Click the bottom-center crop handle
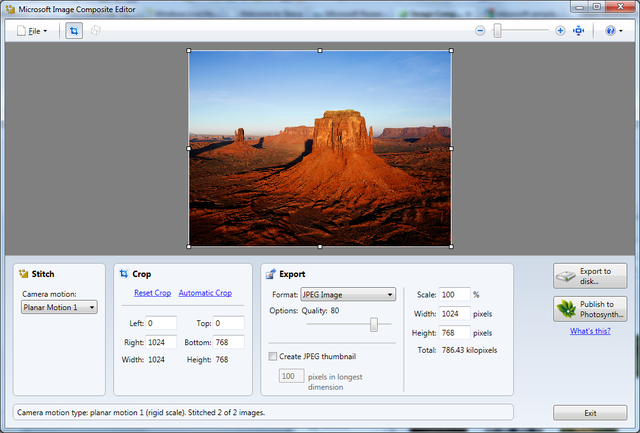This screenshot has height=433, width=640. 320,246
